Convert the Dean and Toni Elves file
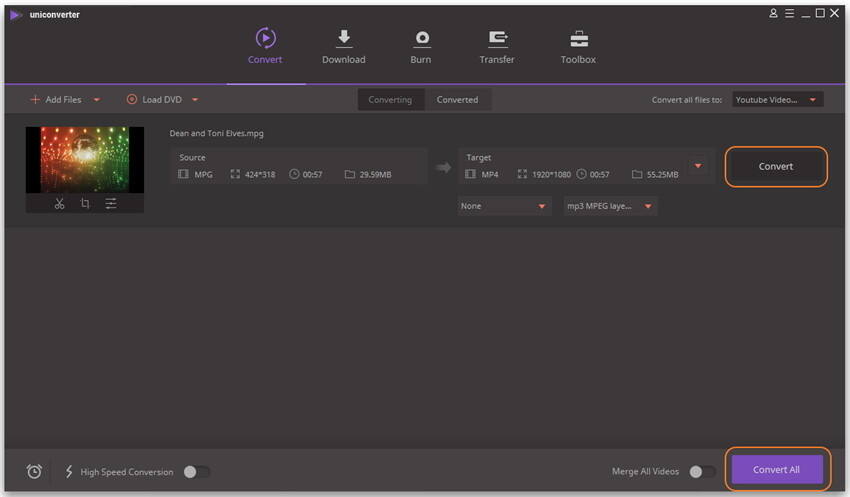850x497 pixels. click(x=776, y=166)
